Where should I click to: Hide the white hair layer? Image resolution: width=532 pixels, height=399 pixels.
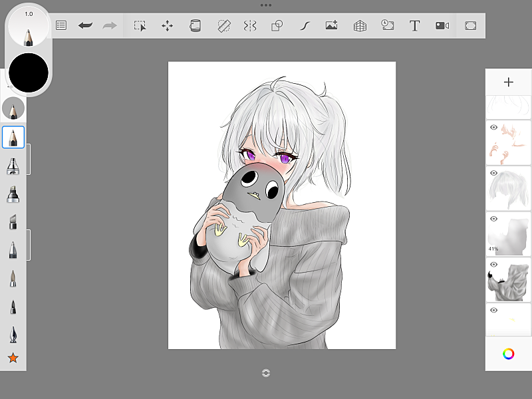pos(493,173)
